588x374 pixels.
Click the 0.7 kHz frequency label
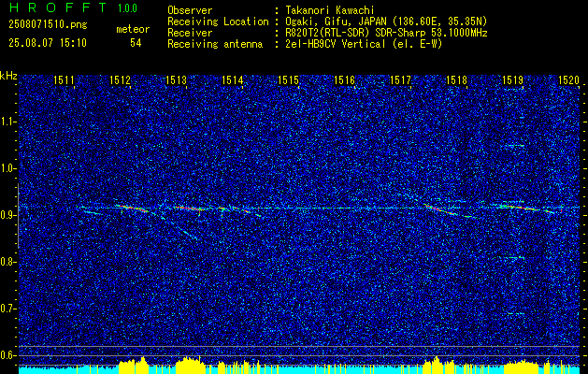(x=7, y=309)
